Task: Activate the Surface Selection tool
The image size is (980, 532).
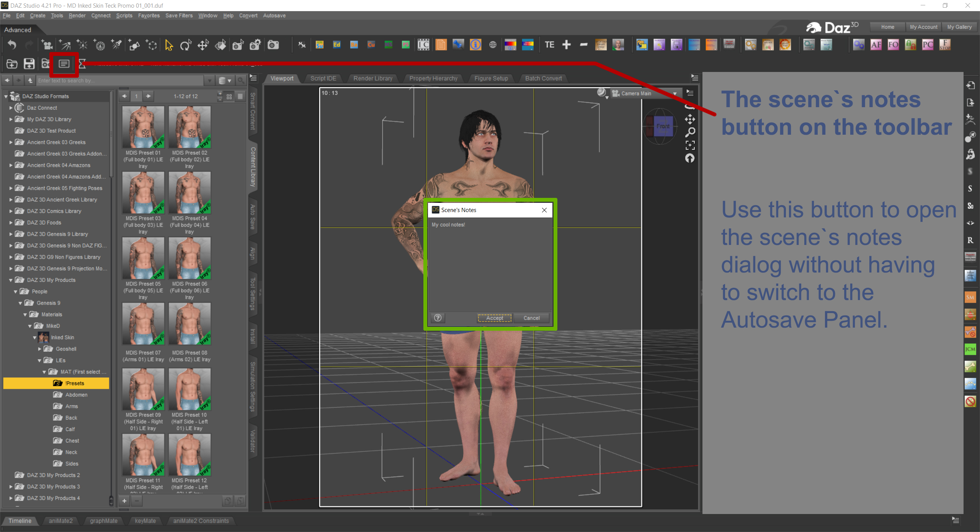Action: [x=220, y=45]
